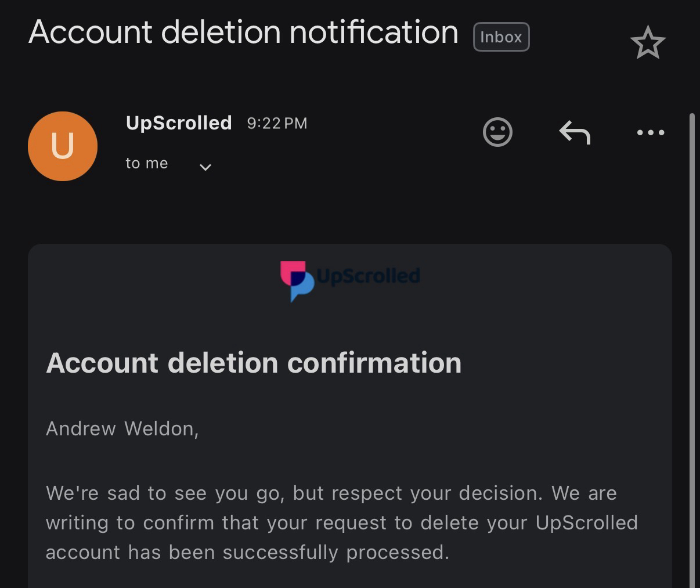Click the word "Weldon" in greeting
The width and height of the screenshot is (700, 588).
pyautogui.click(x=160, y=429)
